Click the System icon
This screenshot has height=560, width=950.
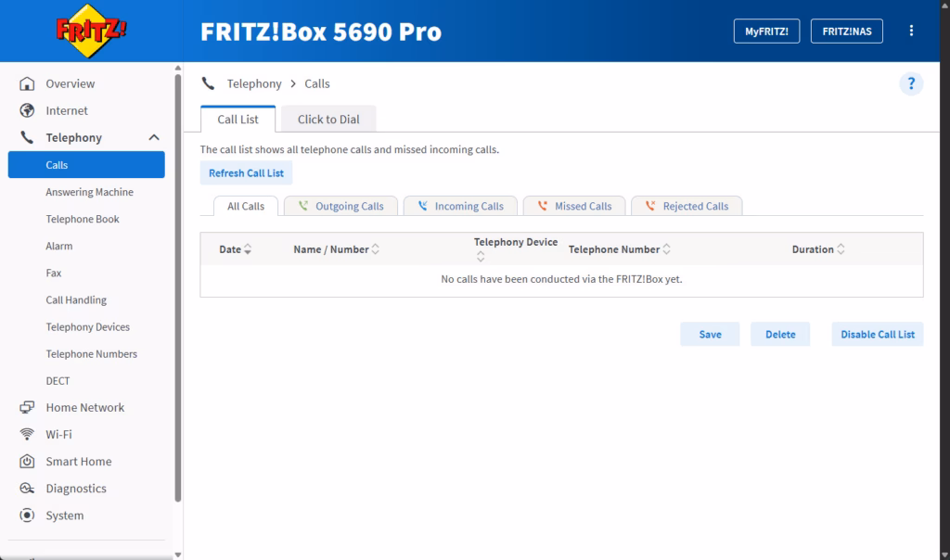click(x=27, y=515)
